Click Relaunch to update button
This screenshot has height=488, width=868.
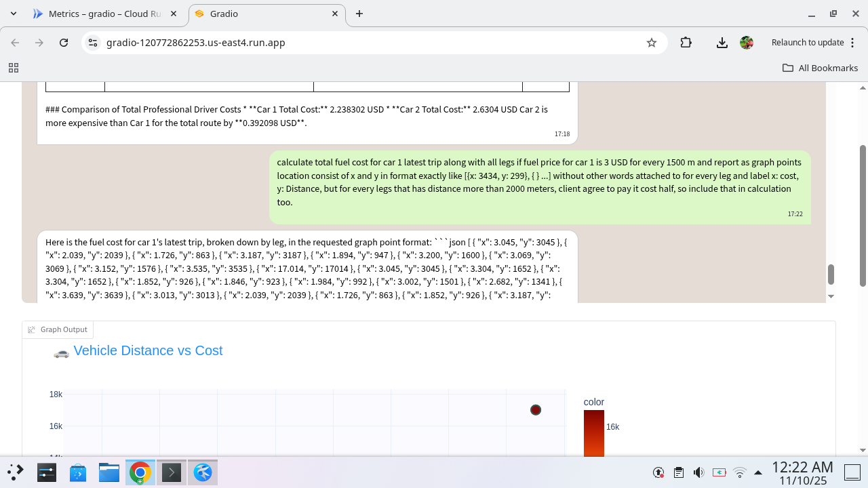(x=807, y=43)
